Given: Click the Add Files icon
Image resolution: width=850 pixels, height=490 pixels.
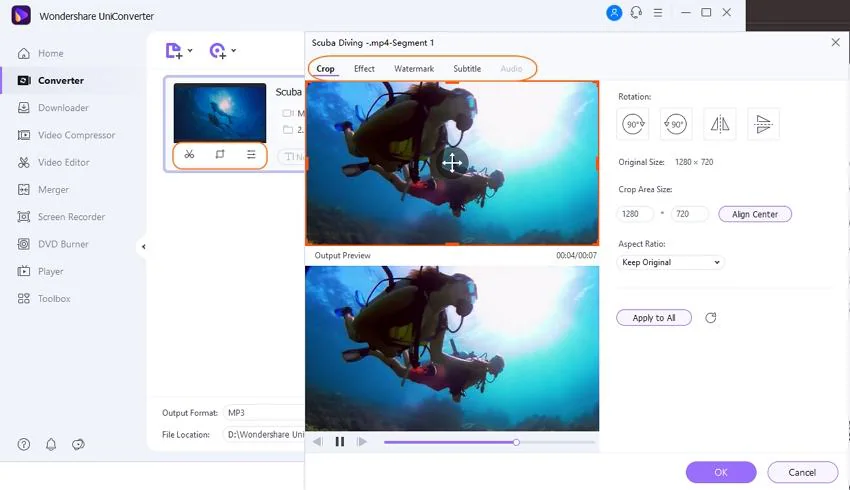Looking at the screenshot, I should click(173, 51).
